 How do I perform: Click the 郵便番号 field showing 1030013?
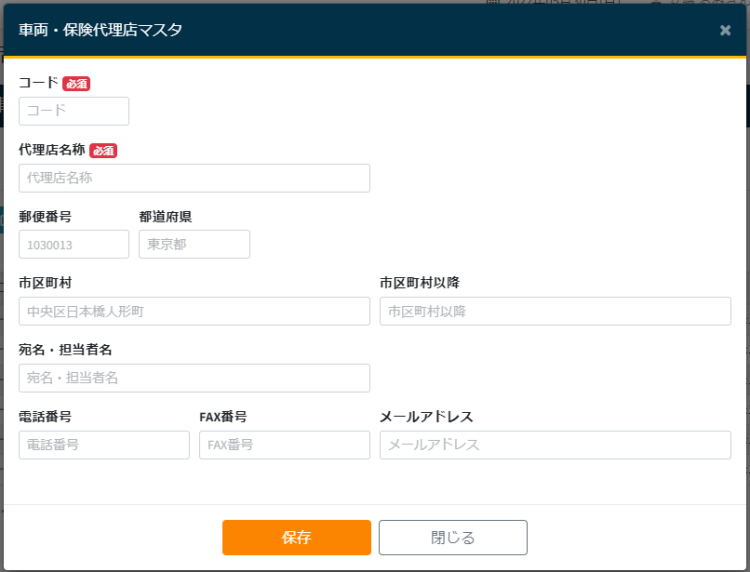[74, 244]
